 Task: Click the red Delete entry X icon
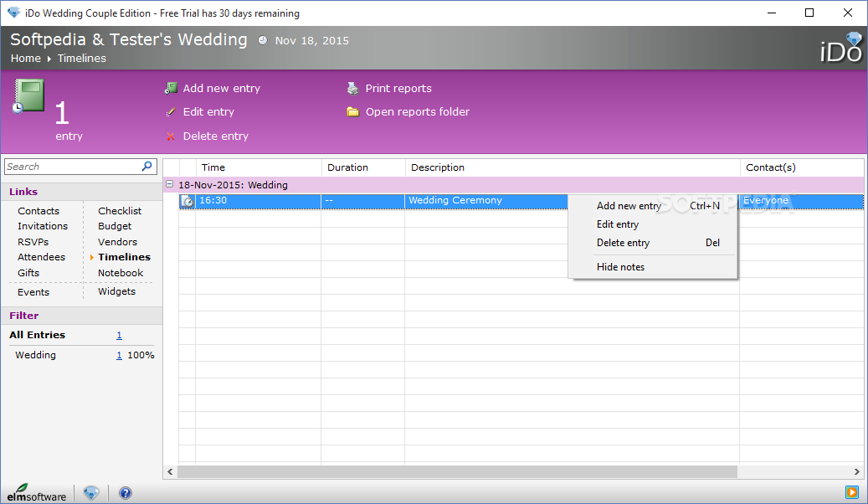click(x=171, y=136)
